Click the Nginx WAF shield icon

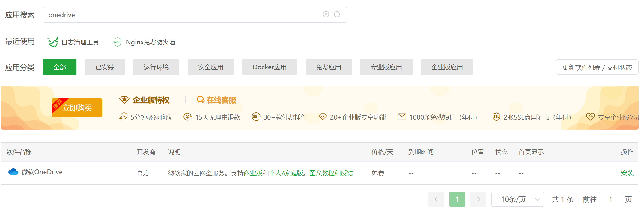[x=117, y=42]
